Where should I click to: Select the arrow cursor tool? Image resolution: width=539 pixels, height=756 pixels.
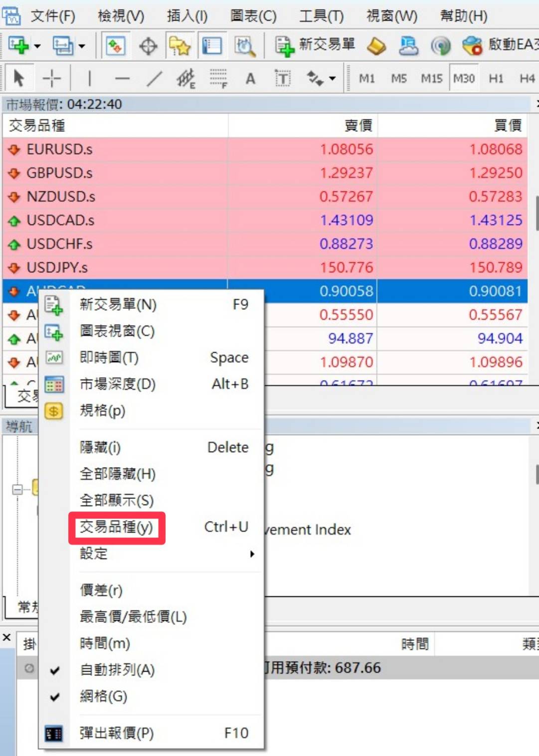19,78
